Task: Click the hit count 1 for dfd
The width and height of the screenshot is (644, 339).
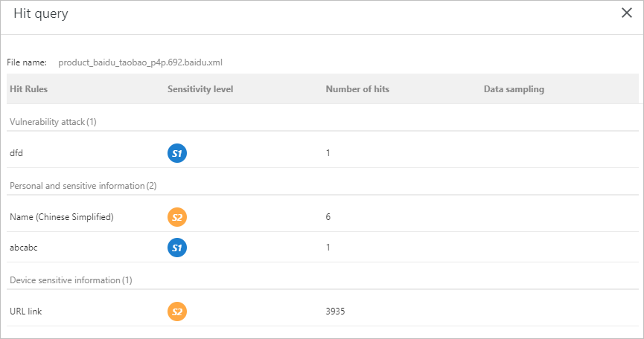Action: click(328, 153)
